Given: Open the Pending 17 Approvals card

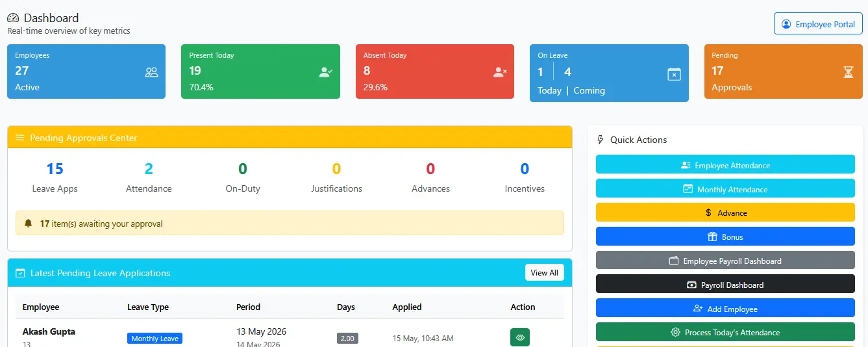Looking at the screenshot, I should pos(784,71).
